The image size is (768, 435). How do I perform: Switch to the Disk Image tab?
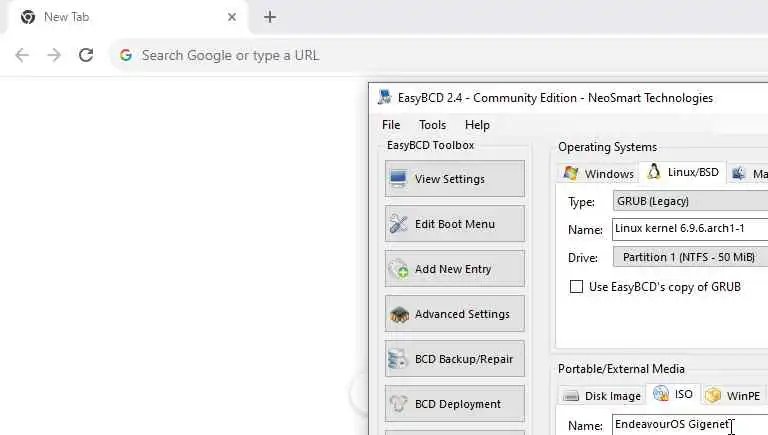pyautogui.click(x=602, y=395)
